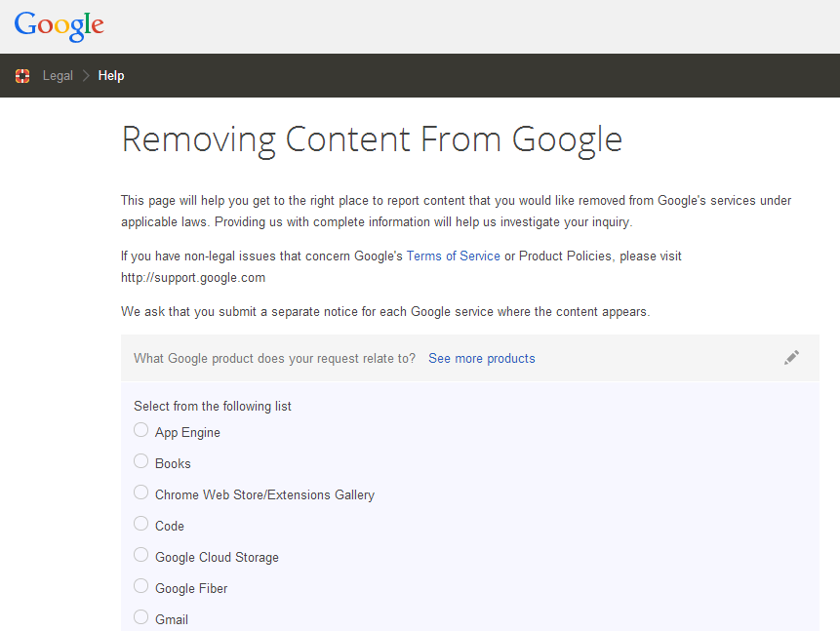The height and width of the screenshot is (631, 840).
Task: Open the Help breadcrumb item
Action: pos(111,76)
